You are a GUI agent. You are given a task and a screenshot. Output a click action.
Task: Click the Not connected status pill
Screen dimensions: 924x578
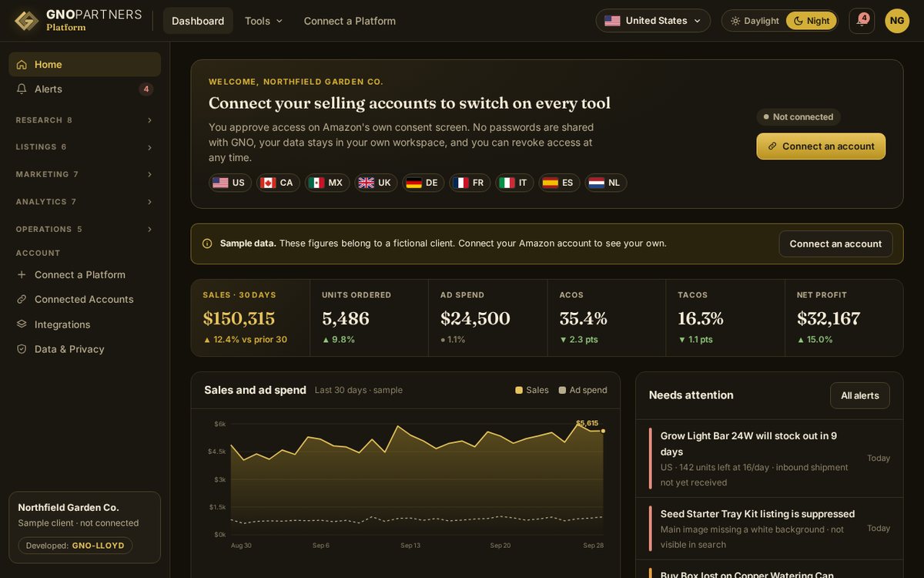[798, 117]
